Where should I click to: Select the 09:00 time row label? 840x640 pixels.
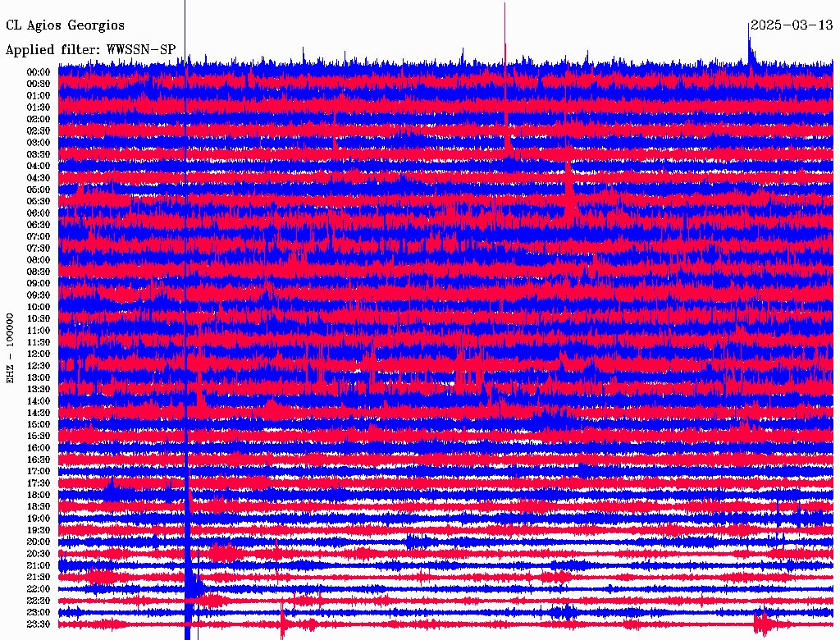click(x=39, y=284)
